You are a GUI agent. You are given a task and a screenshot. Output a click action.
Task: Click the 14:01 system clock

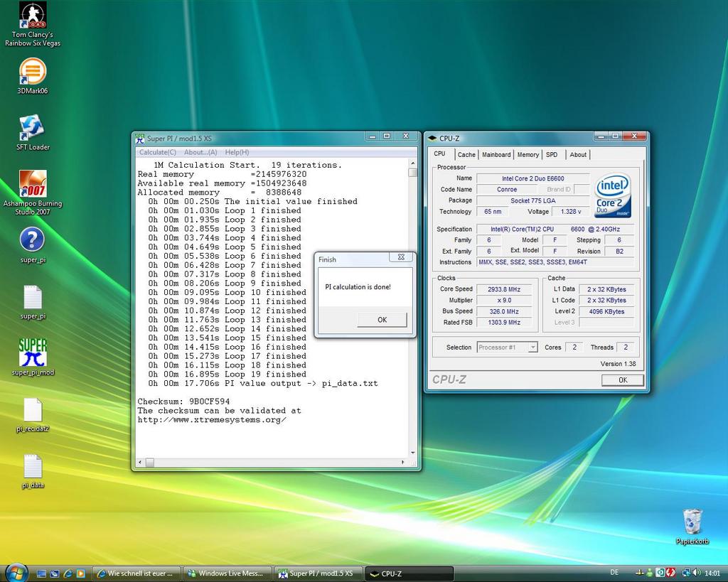712,573
